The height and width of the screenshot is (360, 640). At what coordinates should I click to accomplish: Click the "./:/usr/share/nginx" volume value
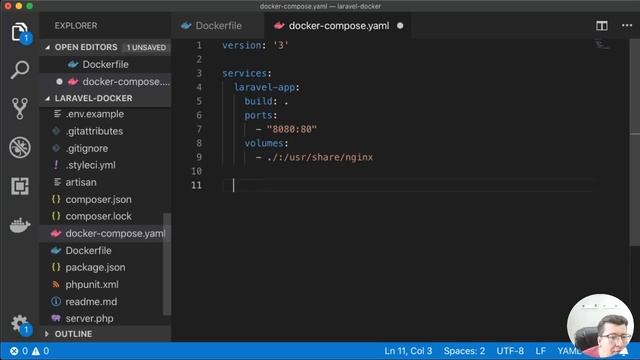(x=320, y=158)
